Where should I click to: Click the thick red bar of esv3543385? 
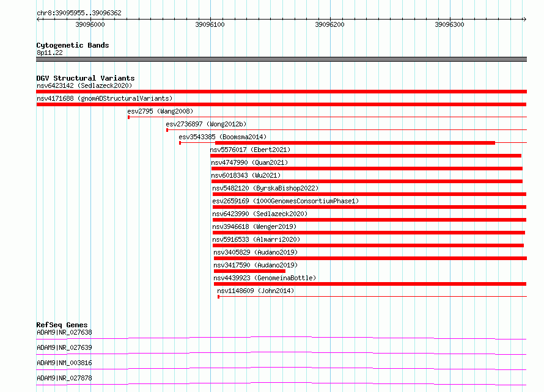click(x=355, y=143)
